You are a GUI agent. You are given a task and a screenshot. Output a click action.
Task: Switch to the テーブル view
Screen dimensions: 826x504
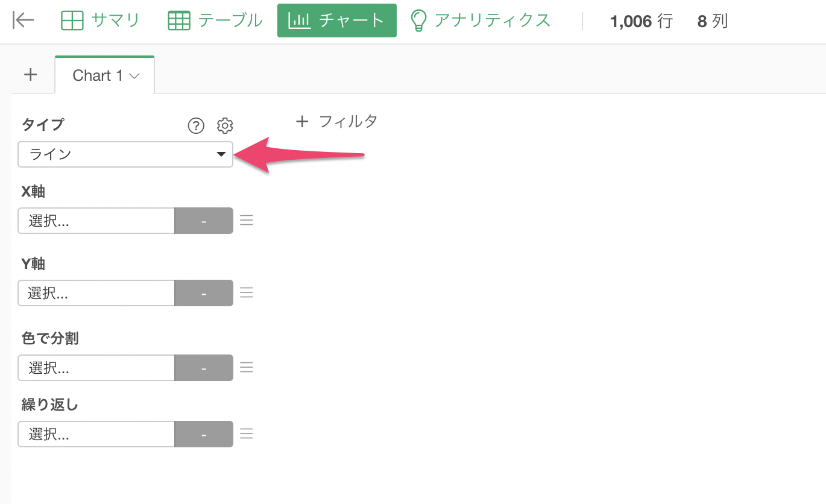tap(215, 20)
